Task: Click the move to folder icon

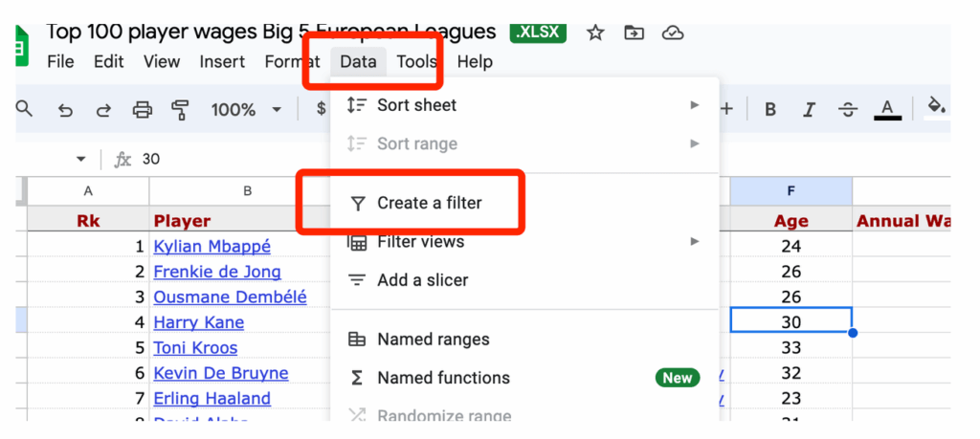Action: pos(634,33)
